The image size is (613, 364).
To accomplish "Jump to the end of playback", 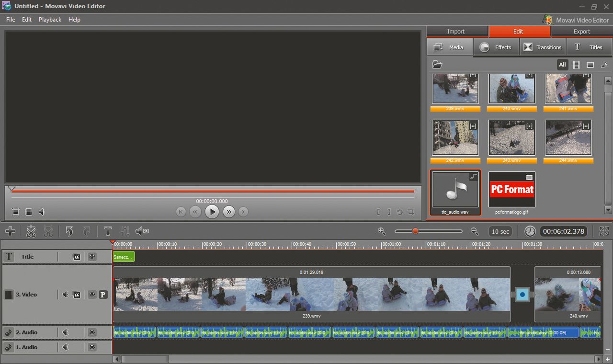I will coord(243,212).
